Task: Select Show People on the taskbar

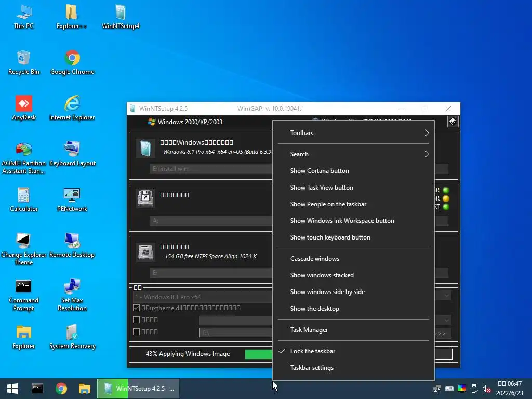Action: (353, 204)
